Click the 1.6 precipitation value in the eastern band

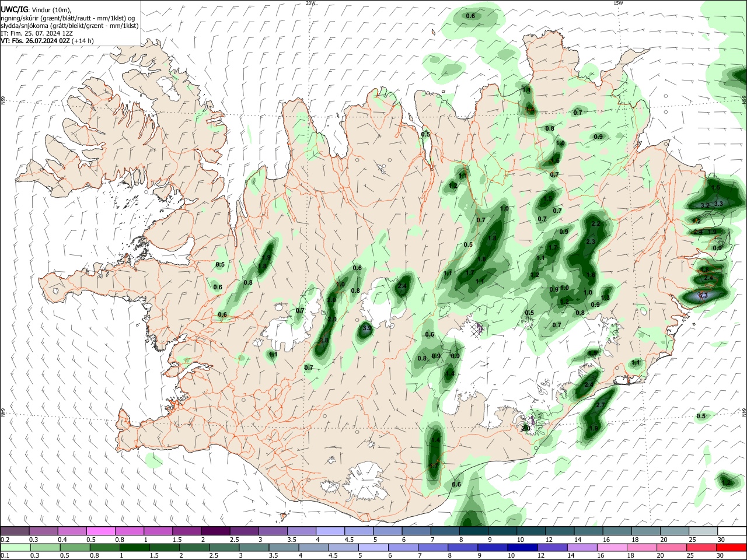pyautogui.click(x=591, y=275)
